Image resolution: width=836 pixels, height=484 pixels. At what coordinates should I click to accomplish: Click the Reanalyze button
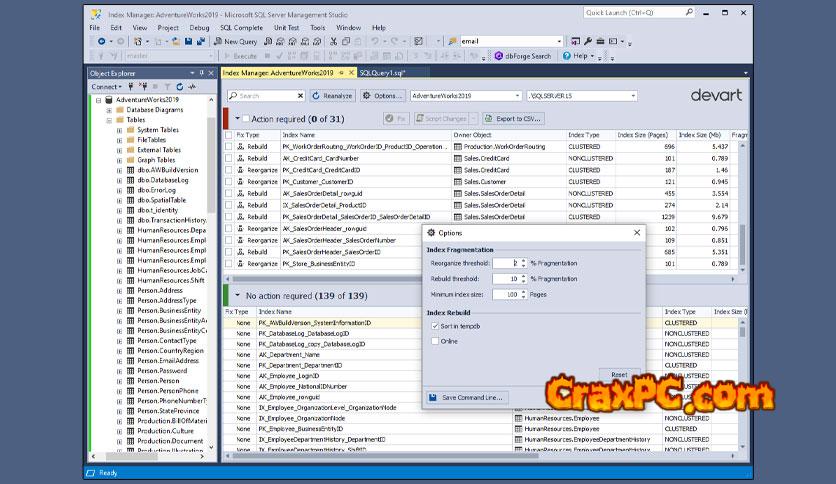click(x=332, y=95)
